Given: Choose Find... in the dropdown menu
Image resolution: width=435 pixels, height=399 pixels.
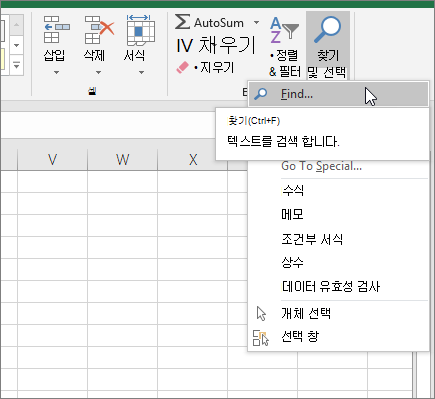Looking at the screenshot, I should point(338,94).
